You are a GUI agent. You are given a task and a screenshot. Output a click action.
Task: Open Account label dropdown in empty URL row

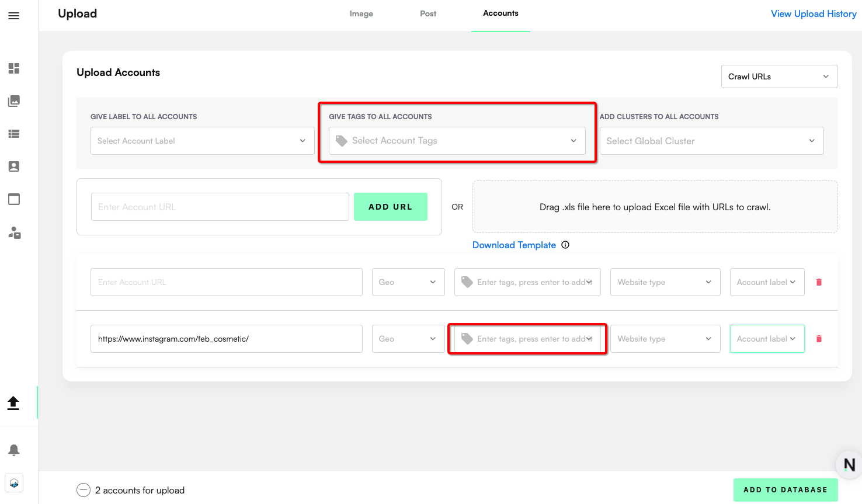767,282
